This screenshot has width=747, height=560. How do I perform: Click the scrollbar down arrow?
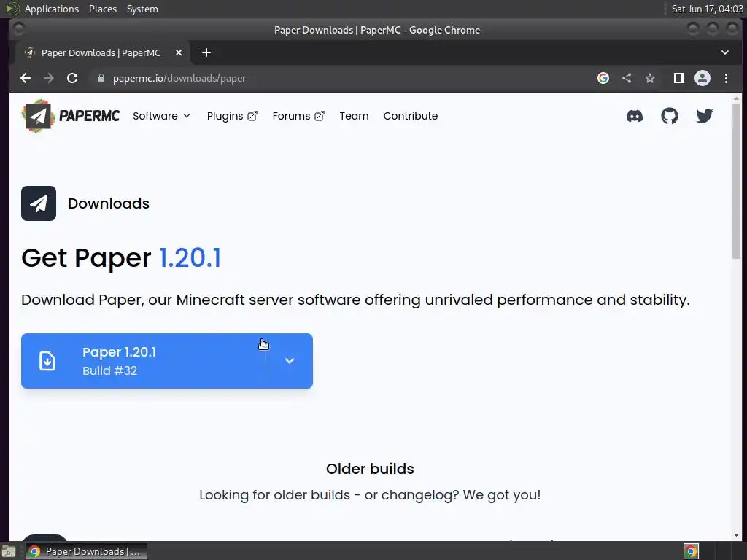(x=737, y=535)
